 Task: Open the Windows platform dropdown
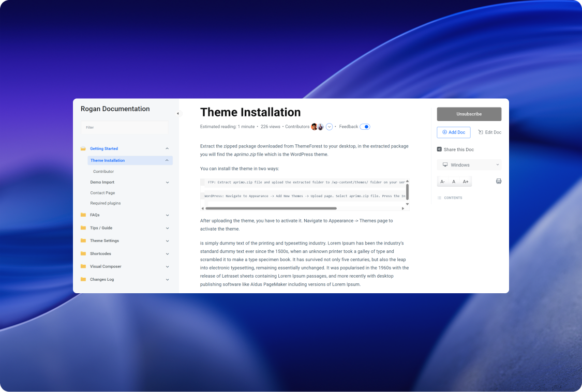point(469,165)
